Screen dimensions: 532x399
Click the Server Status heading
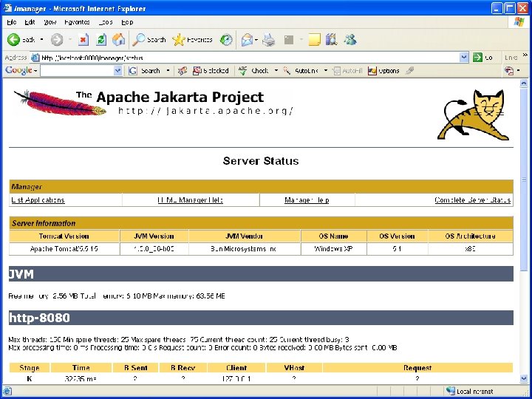tap(261, 160)
